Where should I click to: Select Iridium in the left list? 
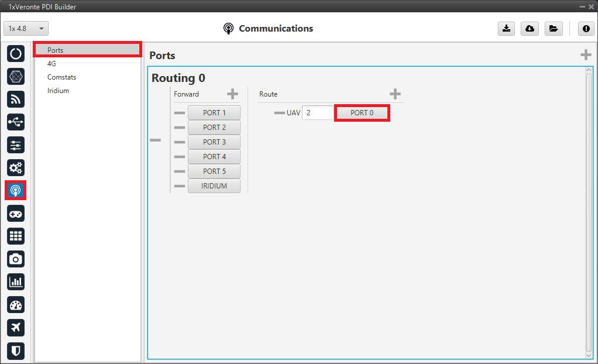(58, 91)
